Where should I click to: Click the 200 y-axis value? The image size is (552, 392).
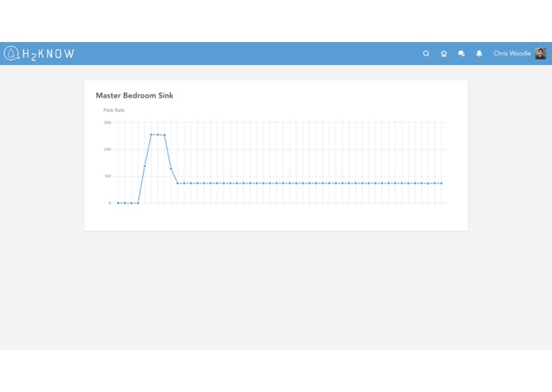tap(107, 149)
